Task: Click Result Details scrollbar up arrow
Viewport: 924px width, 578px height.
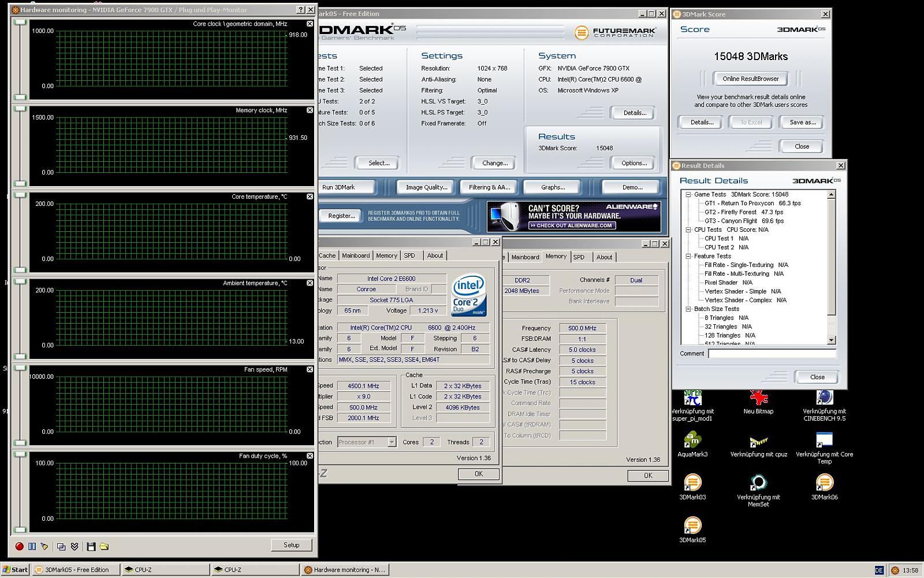Action: click(x=832, y=195)
